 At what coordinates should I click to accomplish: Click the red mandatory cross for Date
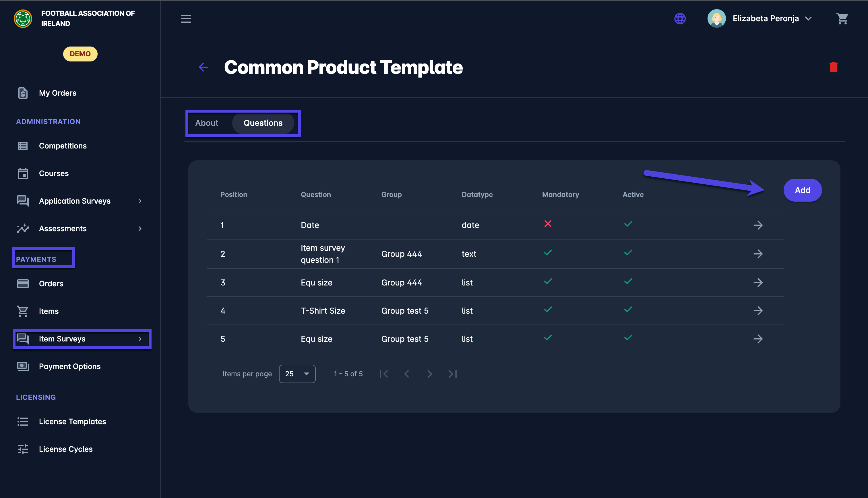548,224
